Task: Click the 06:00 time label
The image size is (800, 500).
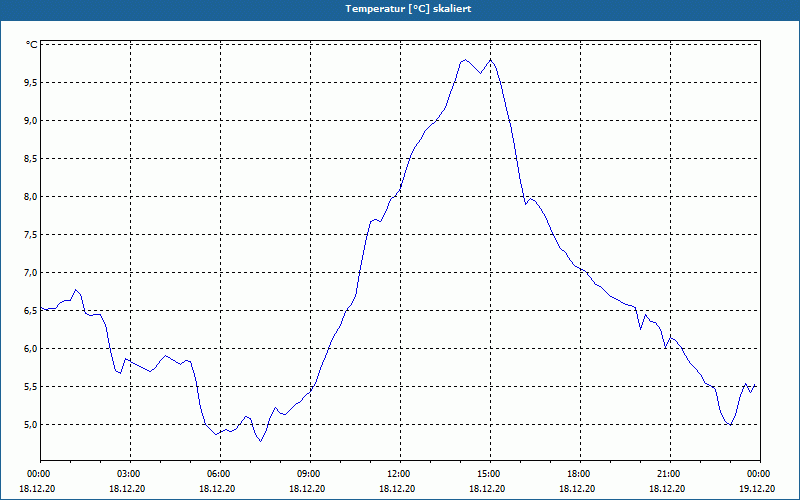Action: point(220,474)
